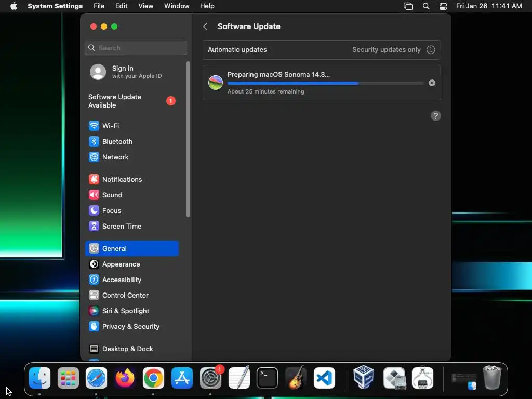Launch Firefox from the Dock
The width and height of the screenshot is (532, 399).
(125, 378)
